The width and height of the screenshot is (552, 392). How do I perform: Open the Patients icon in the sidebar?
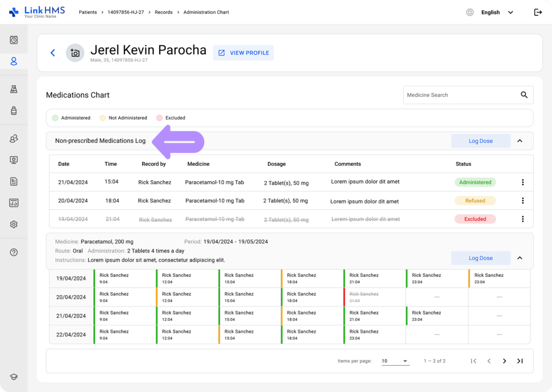click(x=14, y=61)
